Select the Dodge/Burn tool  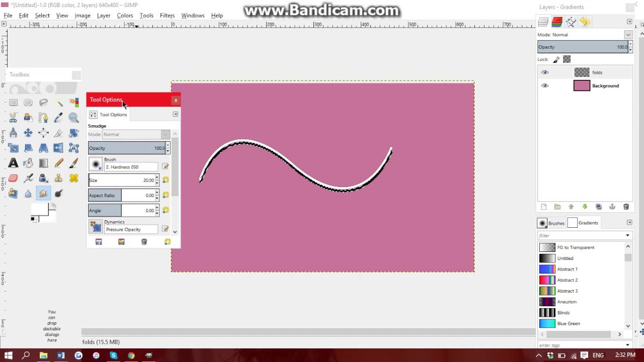tap(59, 193)
